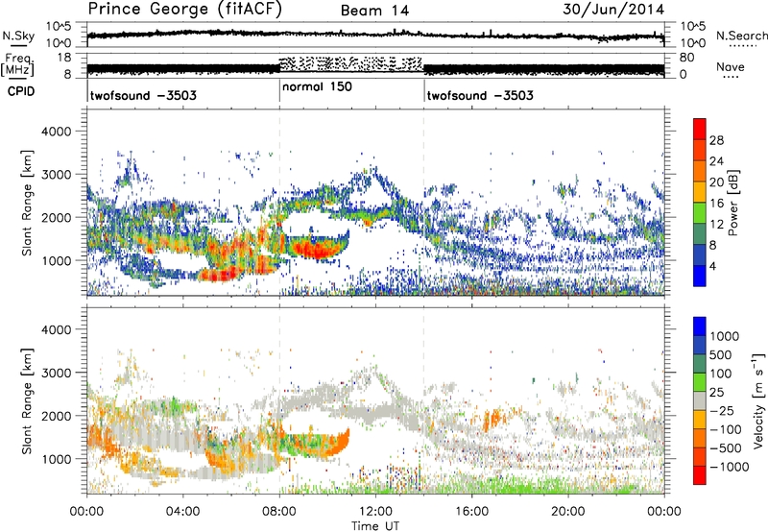Click the gray segment of velocity color bar
Image resolution: width=768 pixels, height=532 pixels.
(700, 400)
